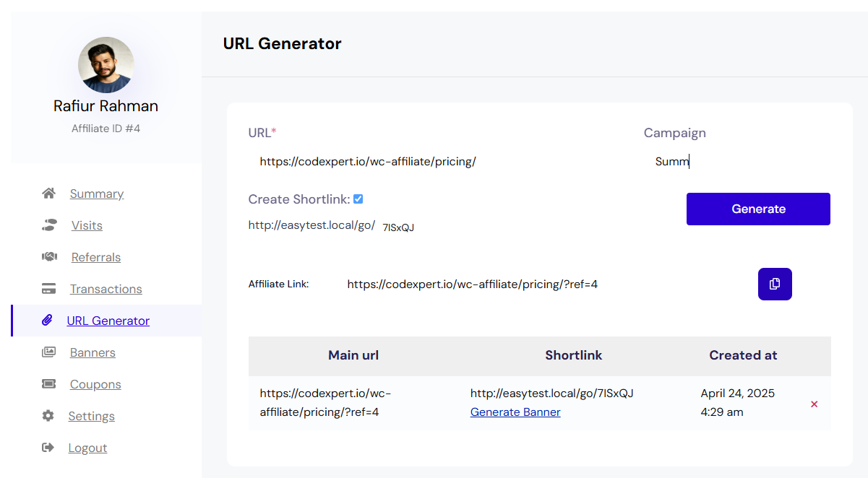The image size is (868, 478).
Task: Click the Settings gear icon
Action: (x=48, y=416)
